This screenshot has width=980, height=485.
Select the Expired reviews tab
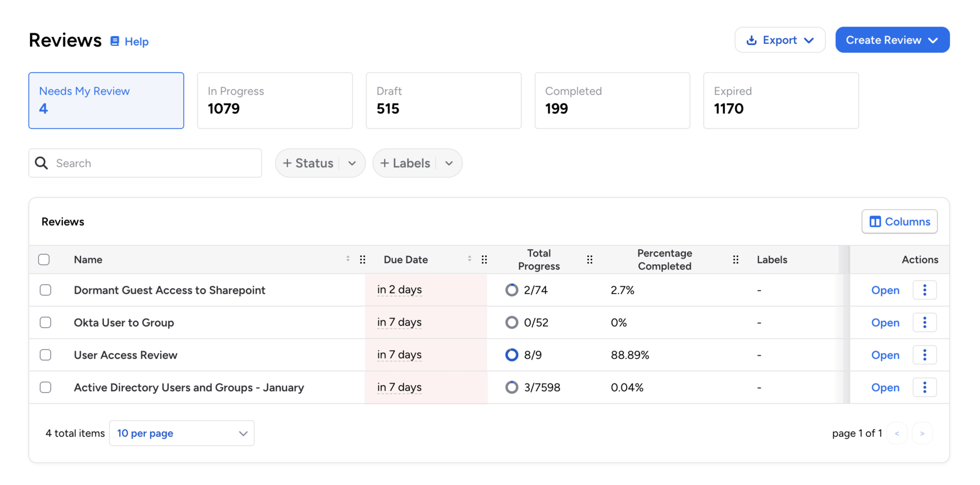781,101
